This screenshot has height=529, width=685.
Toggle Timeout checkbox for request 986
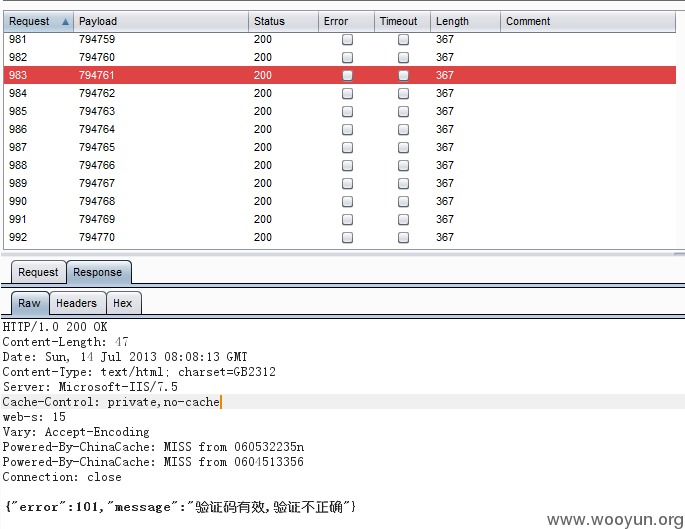pyautogui.click(x=403, y=130)
